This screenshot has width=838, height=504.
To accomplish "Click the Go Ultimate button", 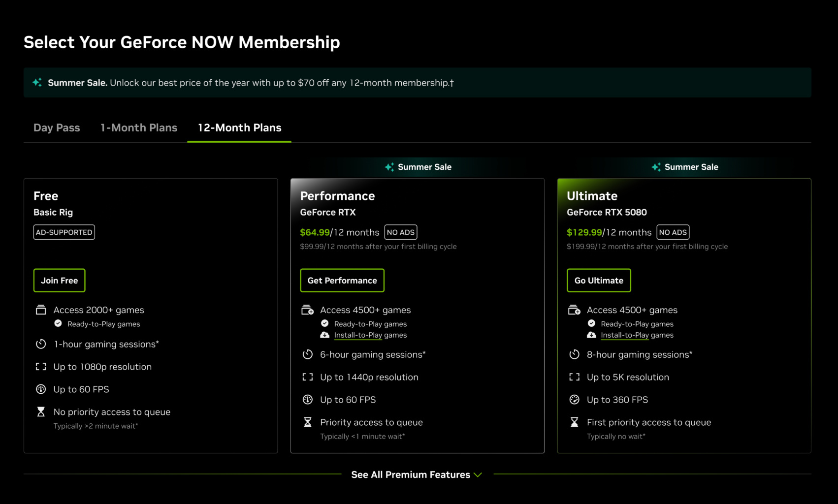I will point(599,281).
